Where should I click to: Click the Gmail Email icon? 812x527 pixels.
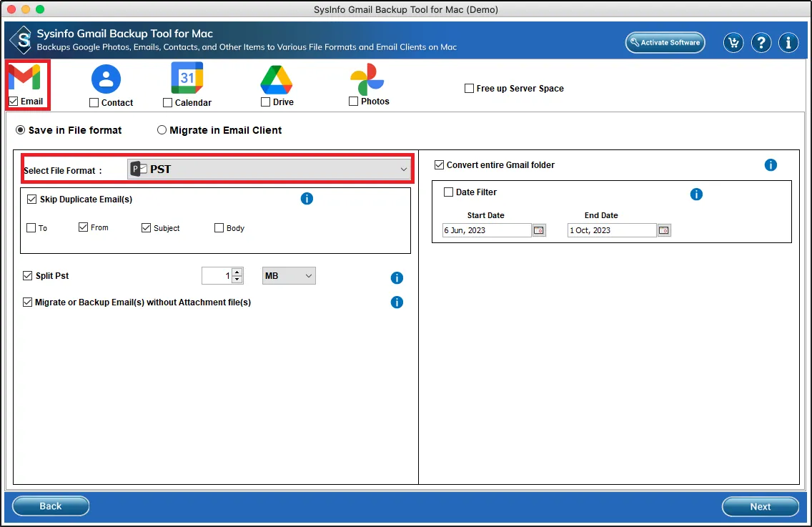pyautogui.click(x=24, y=77)
